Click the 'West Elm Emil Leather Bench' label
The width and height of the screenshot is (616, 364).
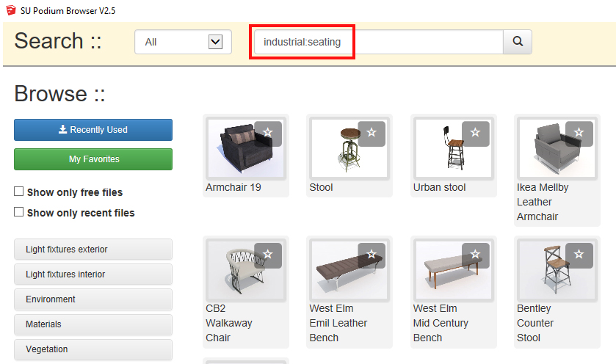coord(338,323)
